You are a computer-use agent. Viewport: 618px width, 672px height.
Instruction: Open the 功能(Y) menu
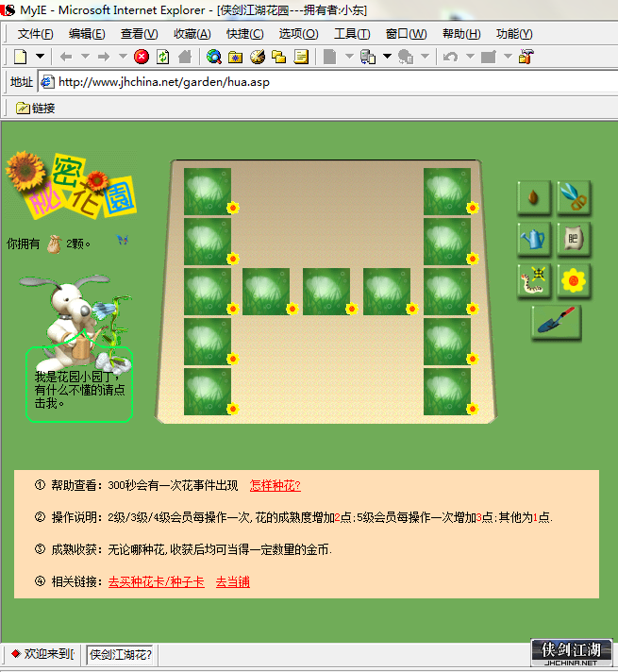coord(514,33)
